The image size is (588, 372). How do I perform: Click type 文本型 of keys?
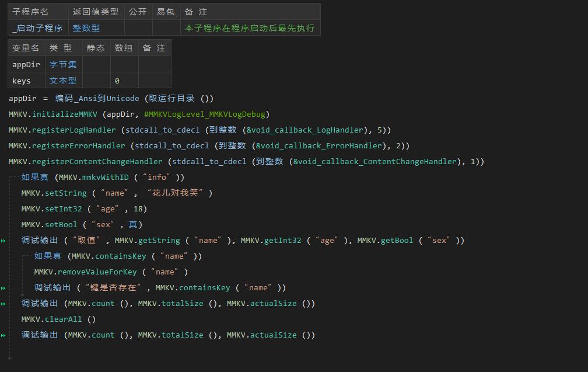pos(63,81)
